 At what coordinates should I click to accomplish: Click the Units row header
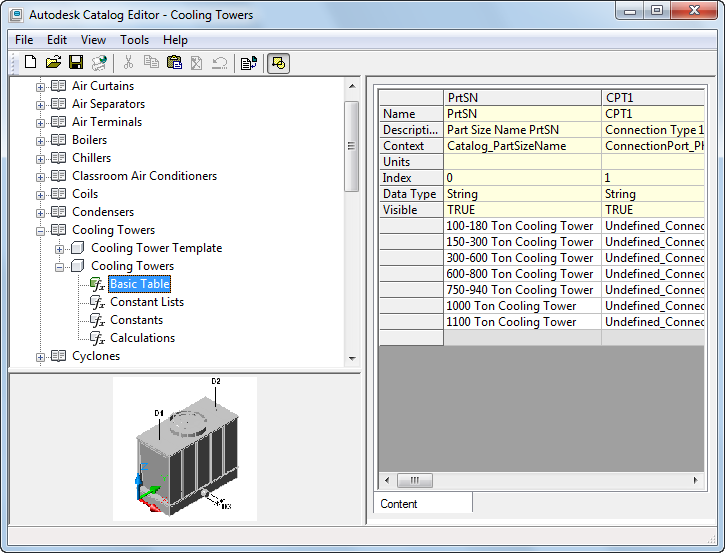pyautogui.click(x=411, y=162)
